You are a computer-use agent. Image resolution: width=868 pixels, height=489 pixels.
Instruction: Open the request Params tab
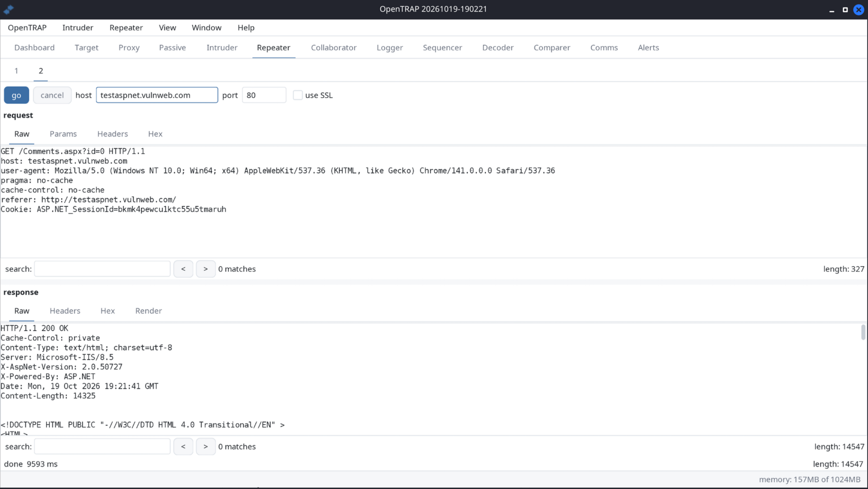coord(63,134)
